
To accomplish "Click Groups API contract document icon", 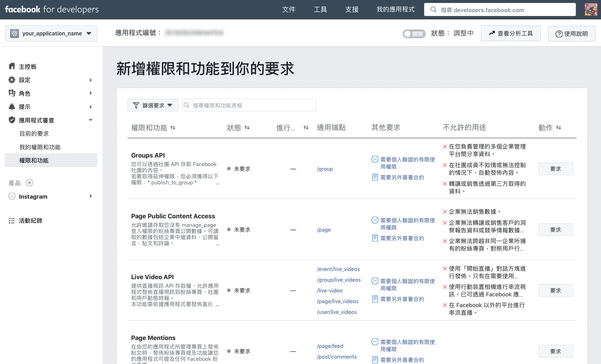I will [x=375, y=177].
